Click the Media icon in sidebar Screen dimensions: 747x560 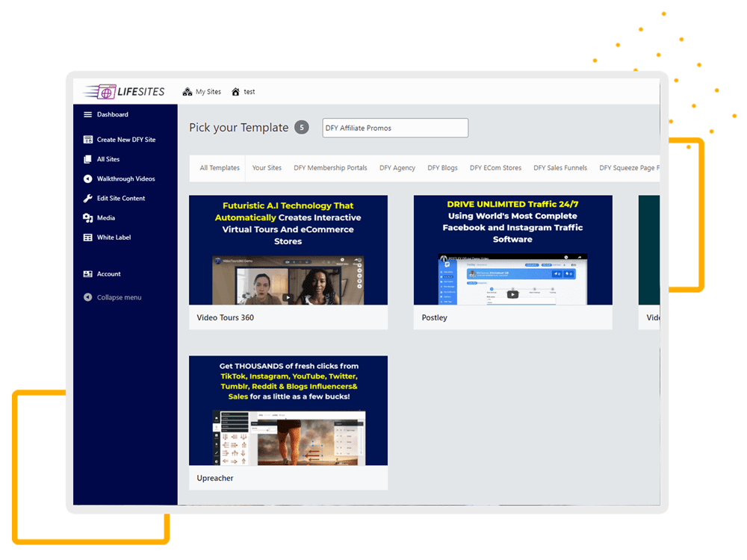pos(87,217)
